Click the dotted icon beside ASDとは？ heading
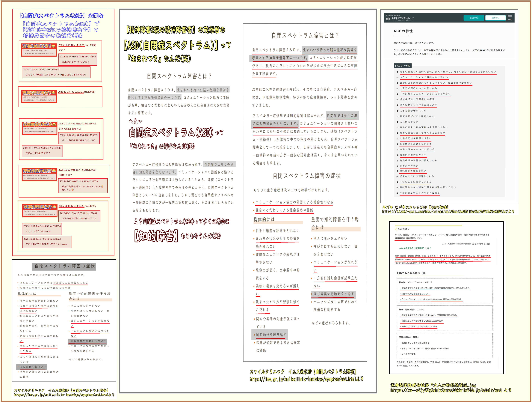 [x=396, y=229]
